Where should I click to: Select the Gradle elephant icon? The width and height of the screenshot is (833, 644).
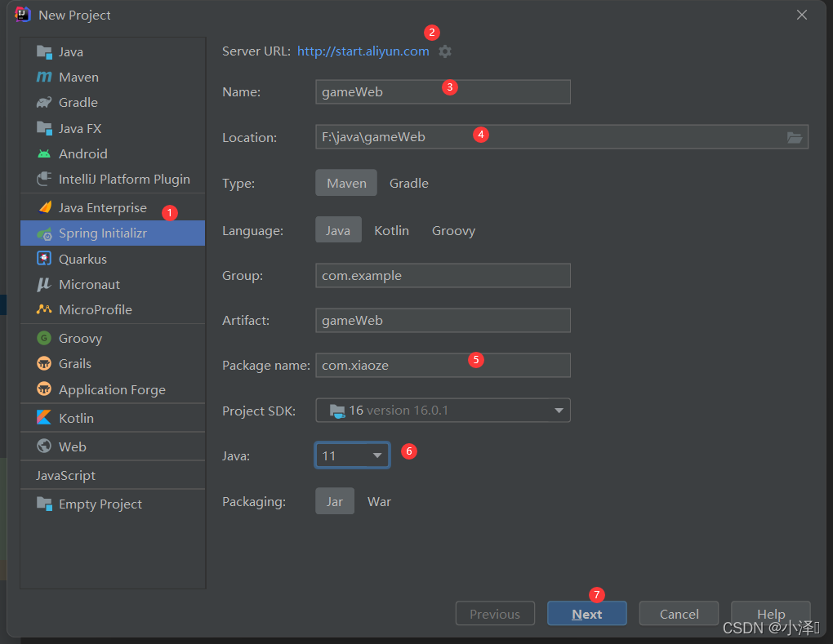44,102
